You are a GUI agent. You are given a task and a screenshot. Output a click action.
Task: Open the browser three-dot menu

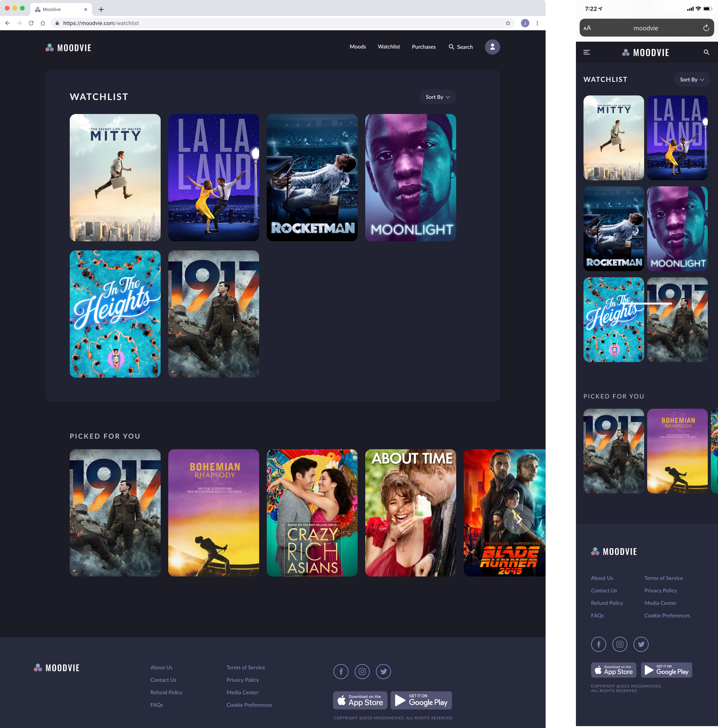(x=537, y=23)
